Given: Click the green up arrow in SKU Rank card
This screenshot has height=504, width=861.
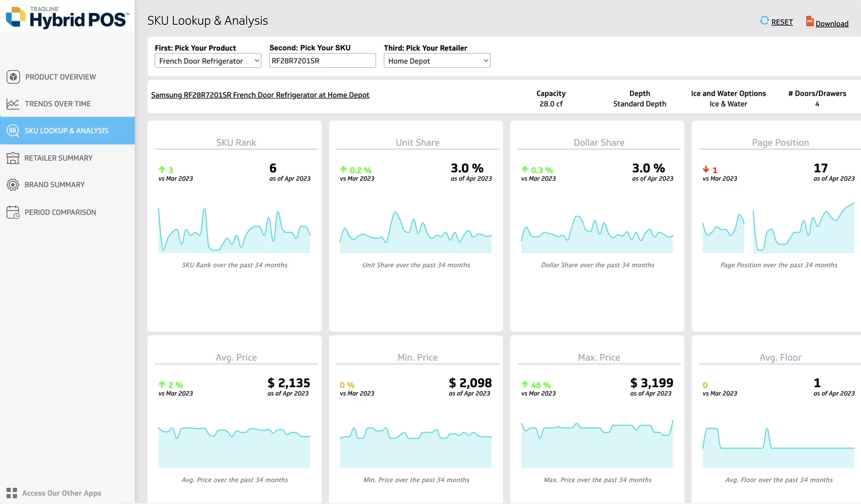Looking at the screenshot, I should pos(161,169).
